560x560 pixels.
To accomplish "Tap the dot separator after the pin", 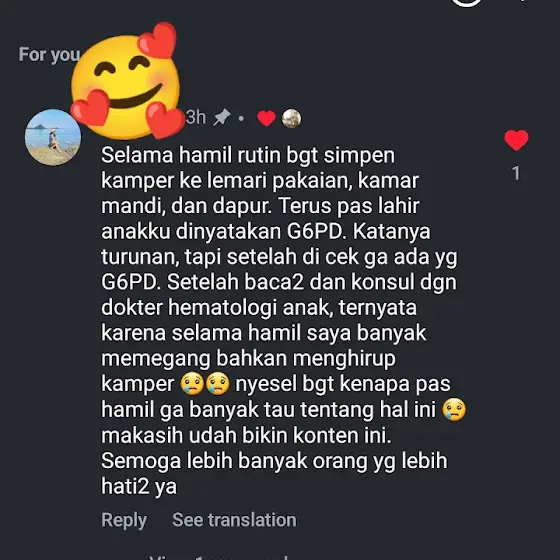I will coord(241,118).
